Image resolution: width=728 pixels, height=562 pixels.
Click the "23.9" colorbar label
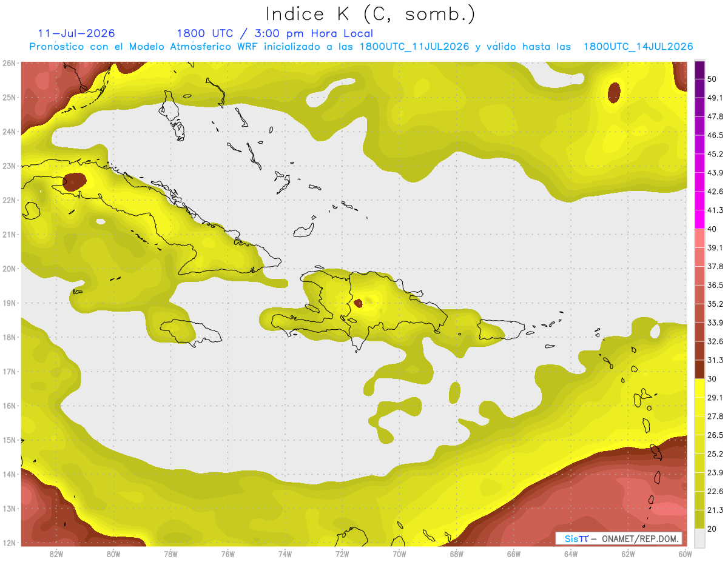pos(715,472)
